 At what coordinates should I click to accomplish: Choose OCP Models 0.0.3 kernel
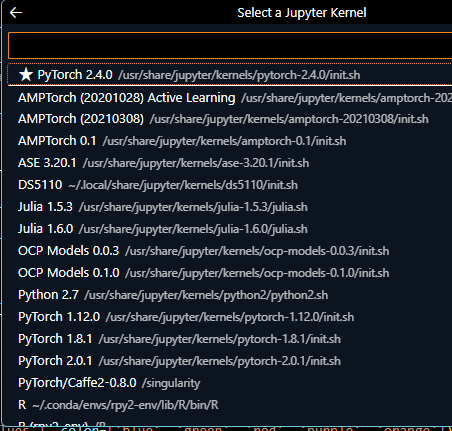coord(230,251)
